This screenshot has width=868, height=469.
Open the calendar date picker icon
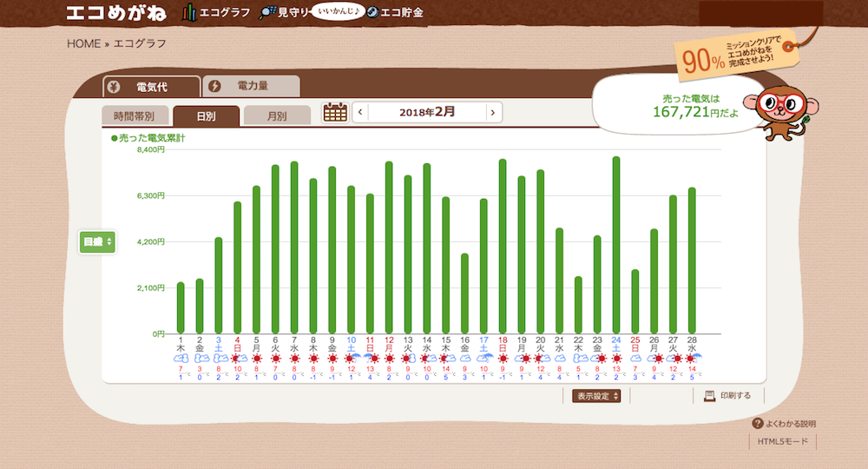click(335, 112)
